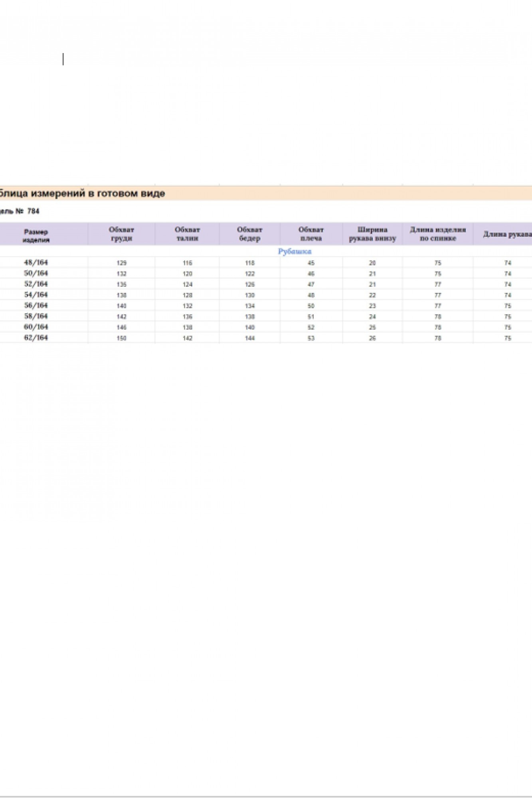532x798 pixels.
Task: Click the size row label 48/164
Action: pyautogui.click(x=36, y=263)
